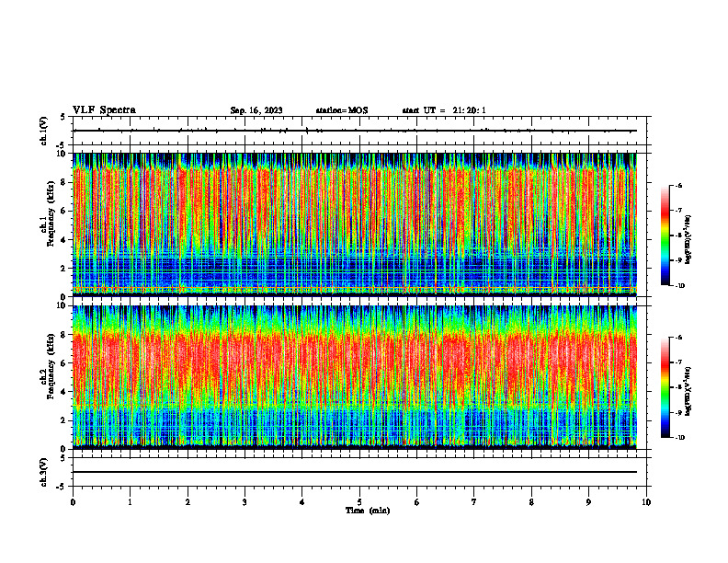Image resolution: width=728 pixels, height=563 pixels.
Task: Click the "ch.1(V)" axis label
Action: click(x=44, y=131)
